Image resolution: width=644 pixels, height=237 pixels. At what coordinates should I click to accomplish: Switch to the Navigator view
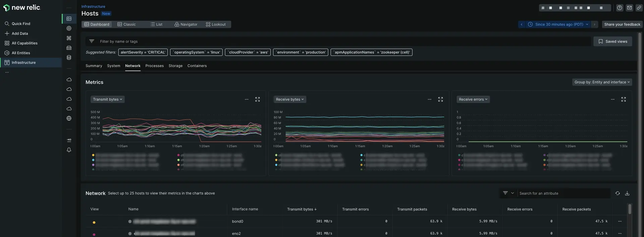[x=186, y=25]
